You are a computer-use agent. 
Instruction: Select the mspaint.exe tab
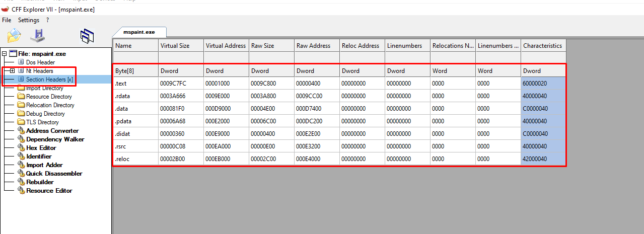(x=139, y=32)
